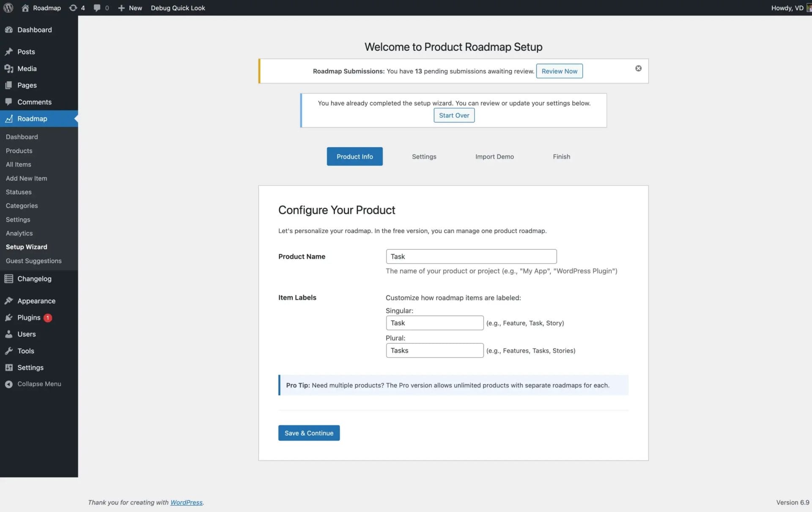Viewport: 812px width, 512px height.
Task: Open the Changelog menu item
Action: tap(34, 278)
